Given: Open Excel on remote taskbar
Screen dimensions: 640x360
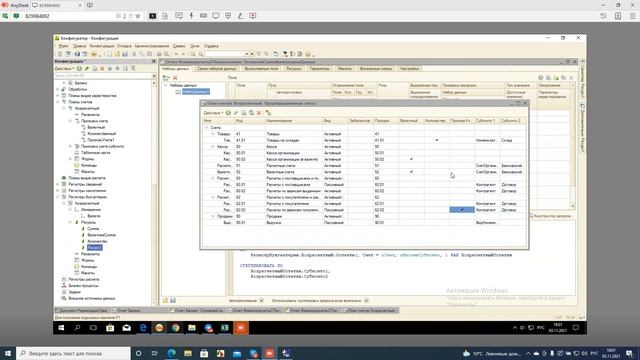Looking at the screenshot, I should (224, 328).
